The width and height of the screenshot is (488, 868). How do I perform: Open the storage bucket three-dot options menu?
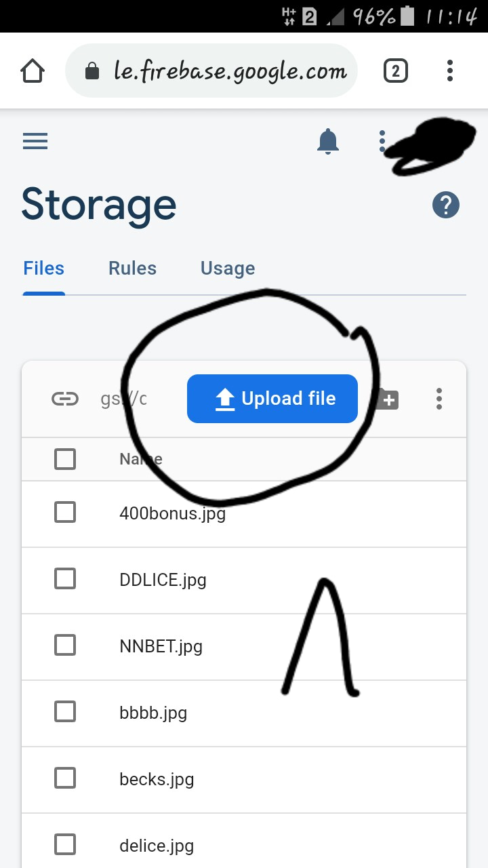[439, 399]
